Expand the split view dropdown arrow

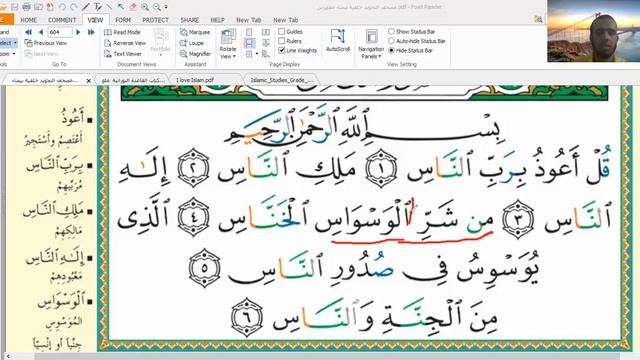(x=257, y=54)
